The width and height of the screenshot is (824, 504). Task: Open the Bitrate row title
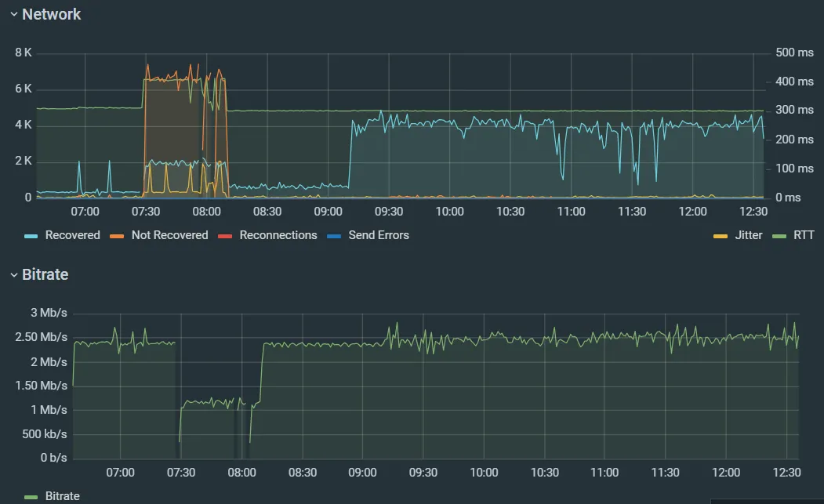click(x=45, y=274)
